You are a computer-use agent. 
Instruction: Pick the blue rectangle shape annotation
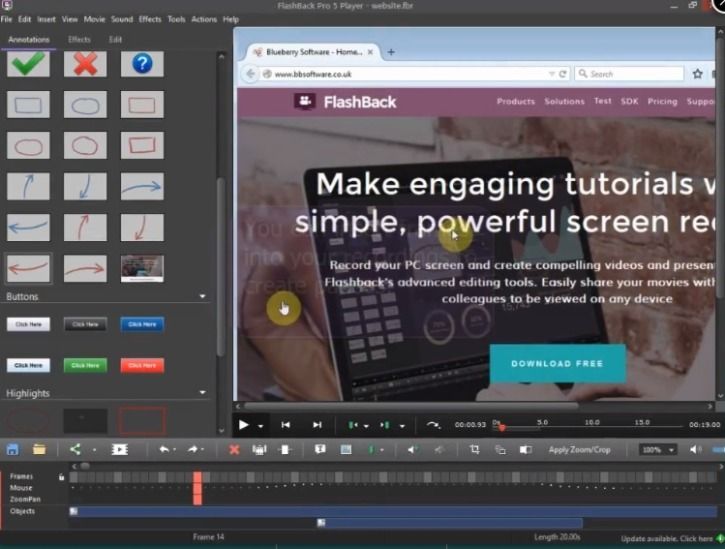point(28,105)
